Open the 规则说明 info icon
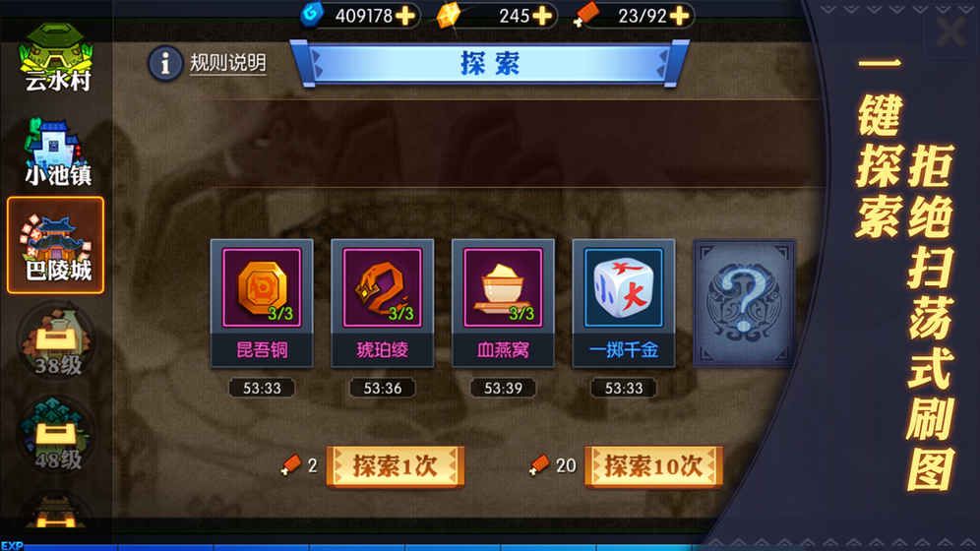 [165, 63]
